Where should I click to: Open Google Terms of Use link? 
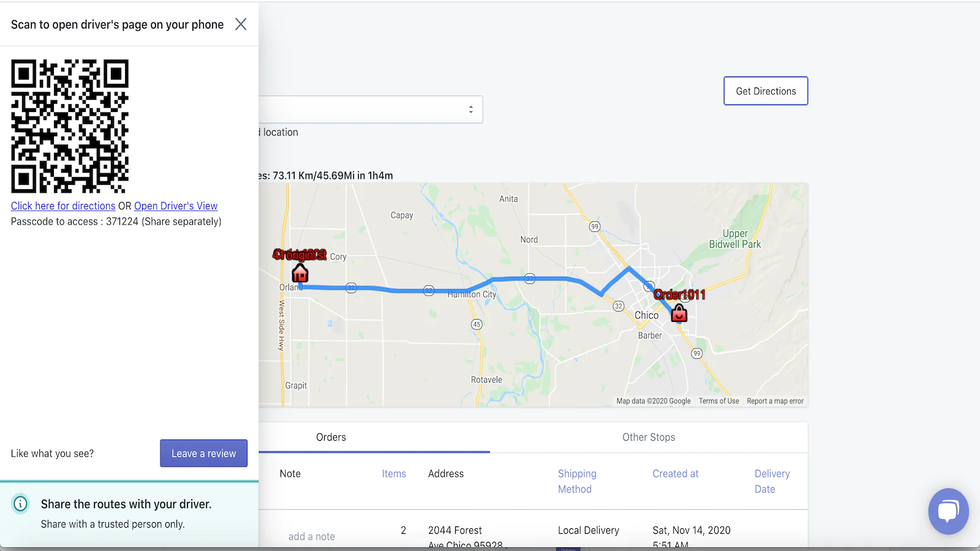pyautogui.click(x=718, y=401)
